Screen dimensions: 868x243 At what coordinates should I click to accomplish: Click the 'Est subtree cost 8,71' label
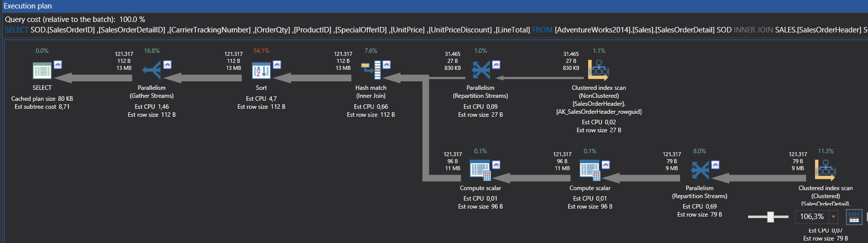[x=42, y=107]
